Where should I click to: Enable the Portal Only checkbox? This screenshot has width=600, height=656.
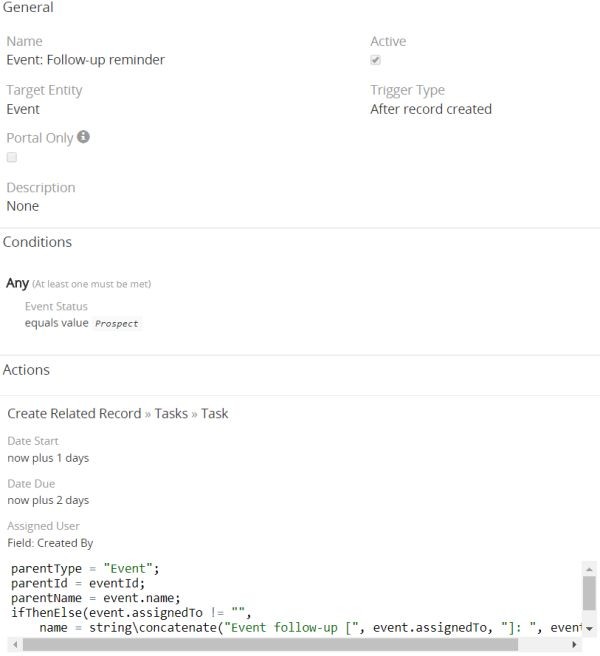coord(12,157)
